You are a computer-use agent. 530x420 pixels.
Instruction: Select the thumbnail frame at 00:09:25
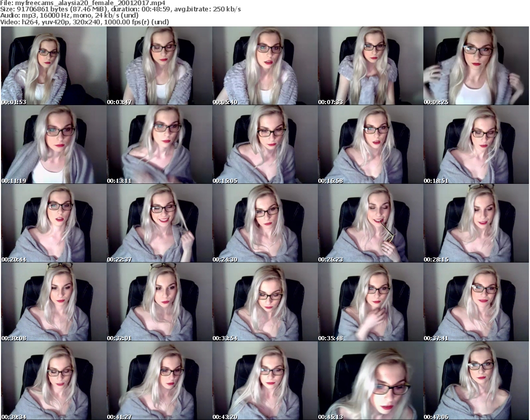476,66
